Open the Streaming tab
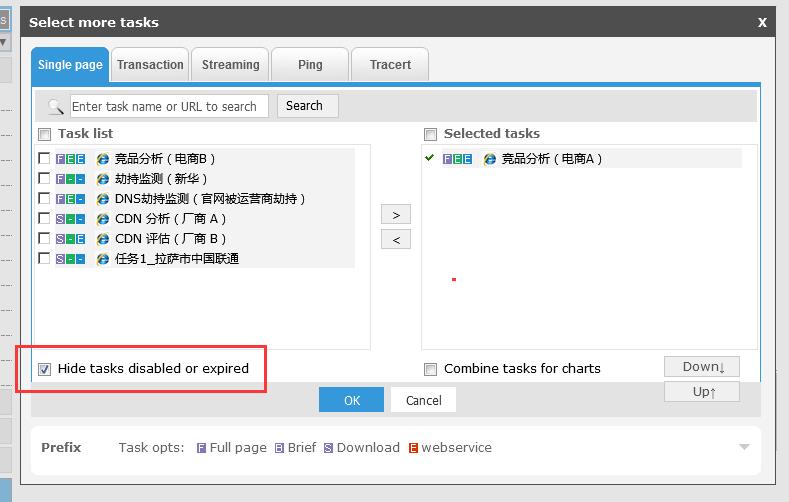 [230, 65]
